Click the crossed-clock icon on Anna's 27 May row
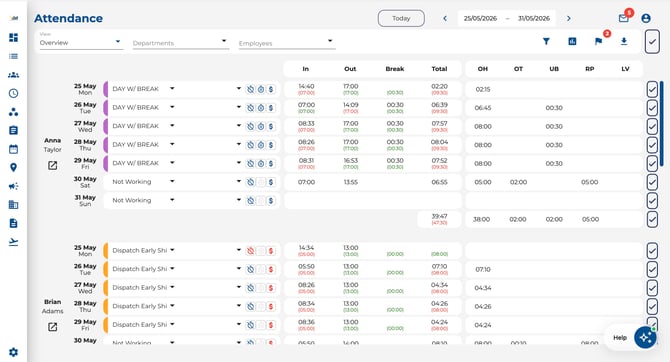This screenshot has width=670, height=362. [250, 127]
